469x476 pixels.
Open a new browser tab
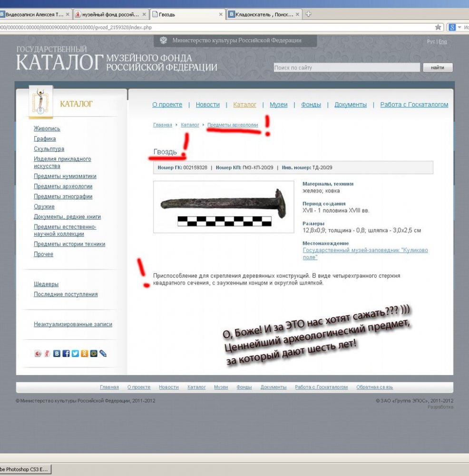(308, 14)
